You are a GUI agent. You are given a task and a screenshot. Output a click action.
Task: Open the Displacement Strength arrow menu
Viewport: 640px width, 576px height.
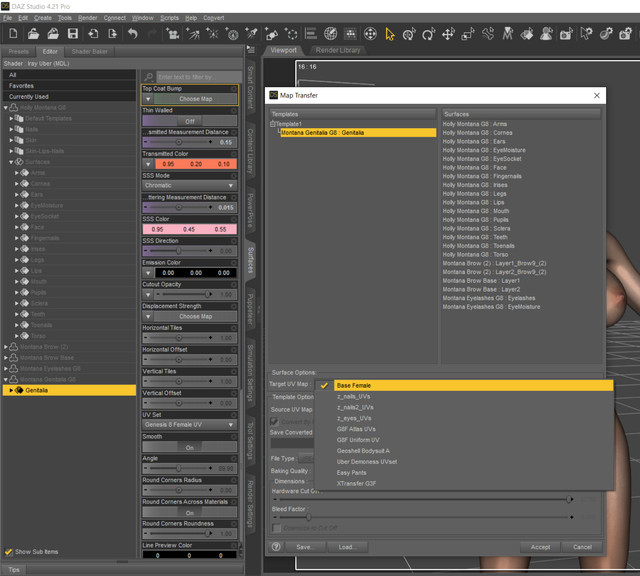click(148, 316)
